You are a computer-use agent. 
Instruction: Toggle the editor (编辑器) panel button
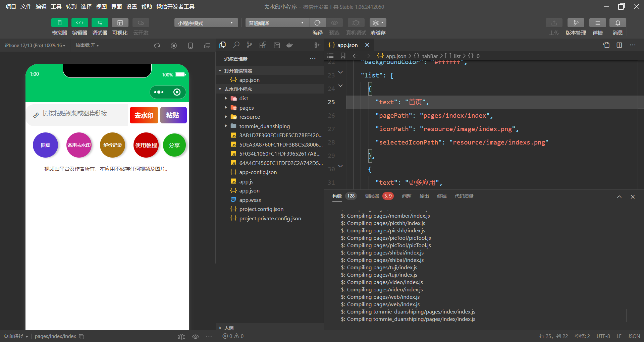coord(79,23)
